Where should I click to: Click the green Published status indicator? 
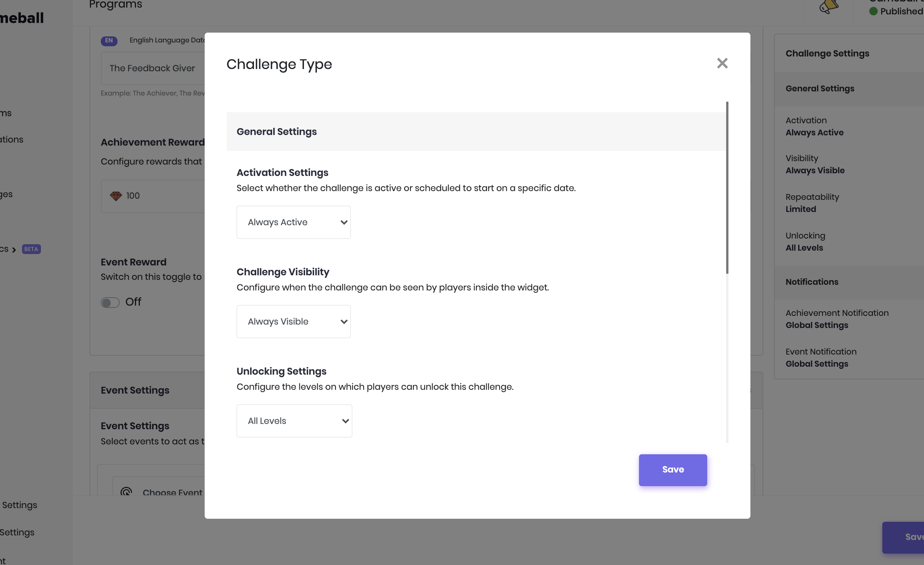click(x=873, y=11)
